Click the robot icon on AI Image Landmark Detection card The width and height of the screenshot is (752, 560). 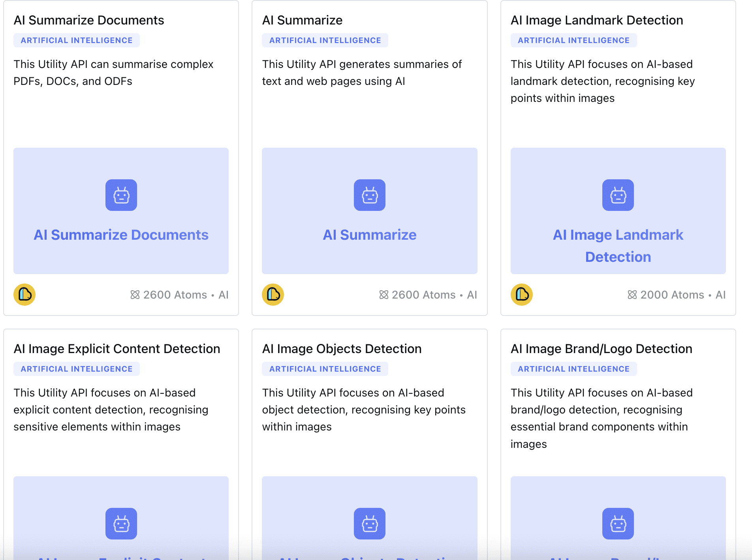tap(618, 195)
